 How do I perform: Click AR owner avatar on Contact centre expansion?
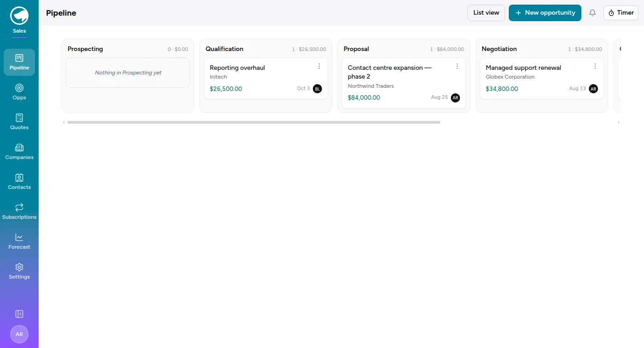455,98
